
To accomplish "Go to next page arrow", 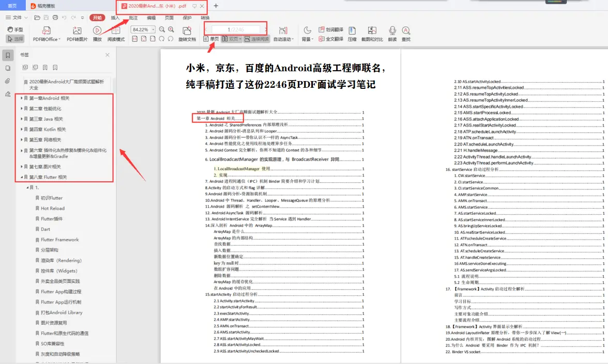I will click(265, 29).
